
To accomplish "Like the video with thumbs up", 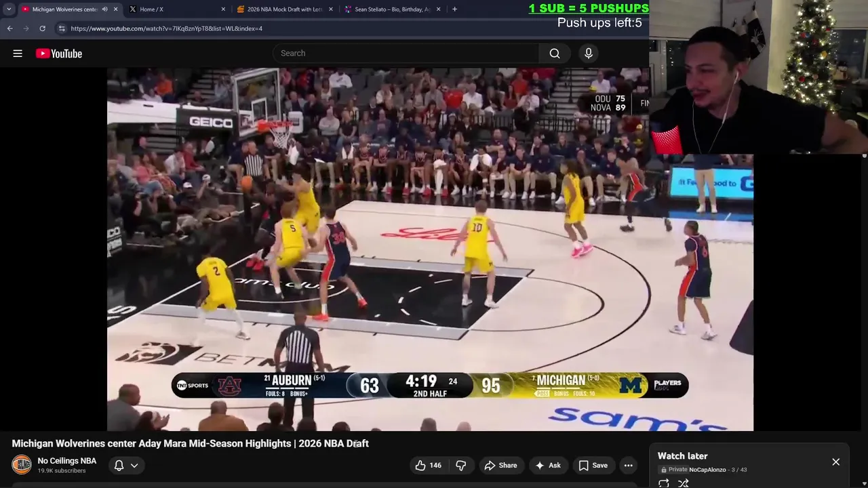I will tap(428, 465).
